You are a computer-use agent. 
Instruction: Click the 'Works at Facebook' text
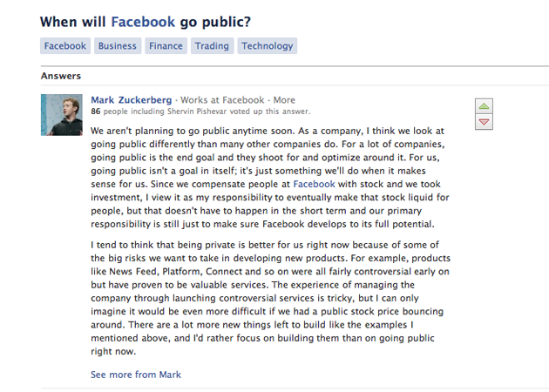point(222,100)
